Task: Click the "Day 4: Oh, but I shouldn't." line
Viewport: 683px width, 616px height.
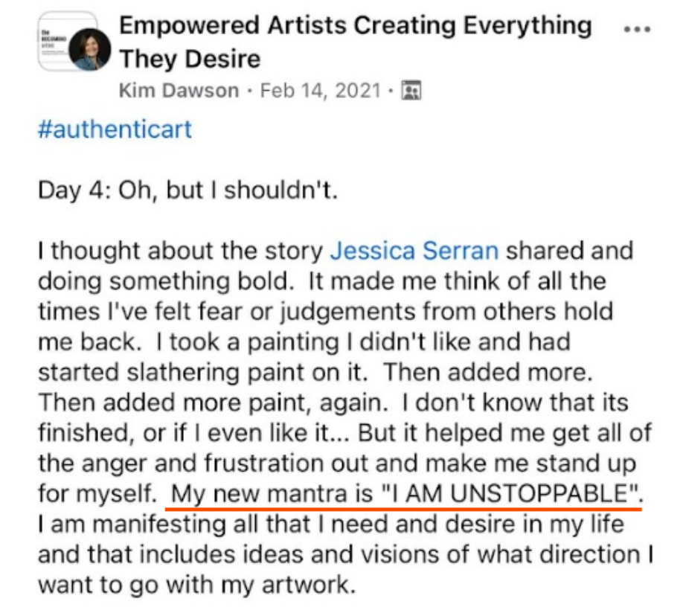Action: tap(187, 190)
